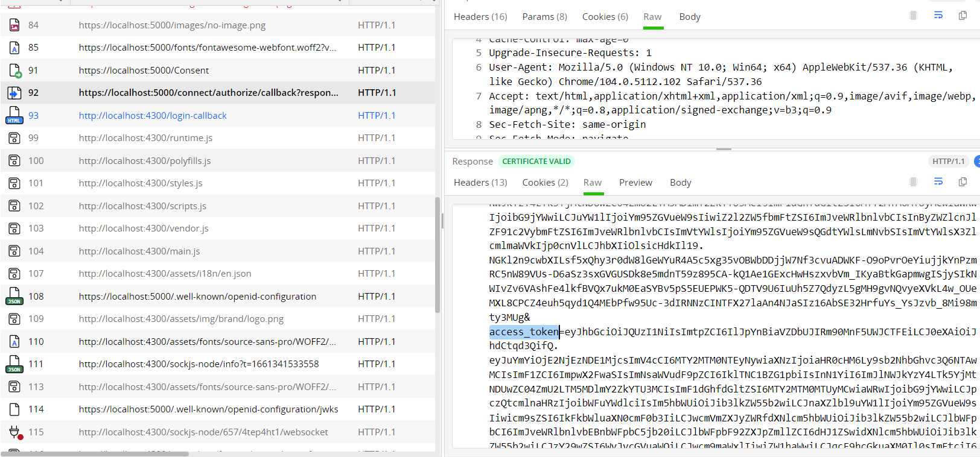
Task: Click the icon for session 107 en.json
Action: [14, 274]
